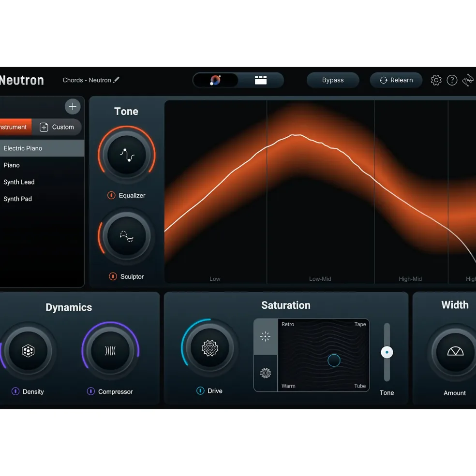Viewport: 476px width, 476px height.
Task: Click the Relearn button
Action: [x=396, y=80]
